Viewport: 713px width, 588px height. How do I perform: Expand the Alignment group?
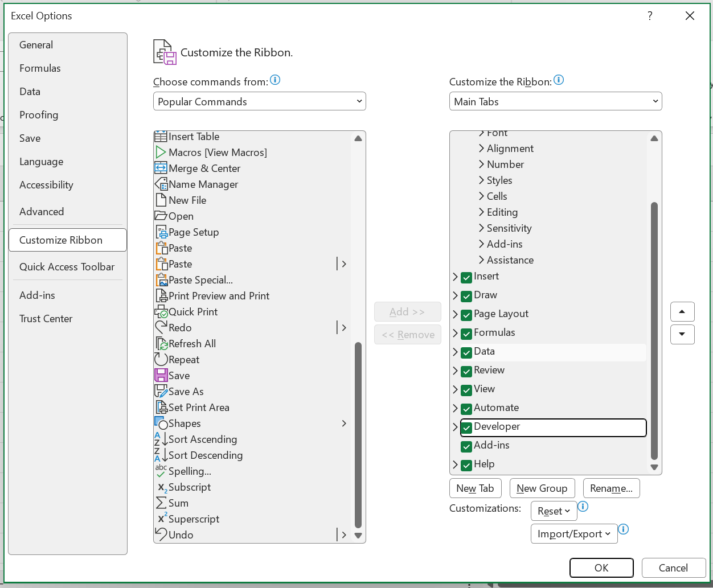[x=481, y=148]
